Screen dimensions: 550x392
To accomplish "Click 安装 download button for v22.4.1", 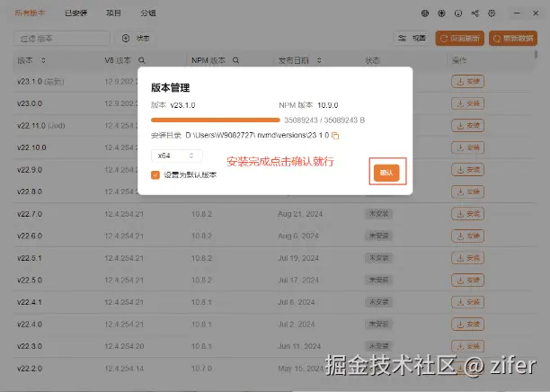I will 467,302.
